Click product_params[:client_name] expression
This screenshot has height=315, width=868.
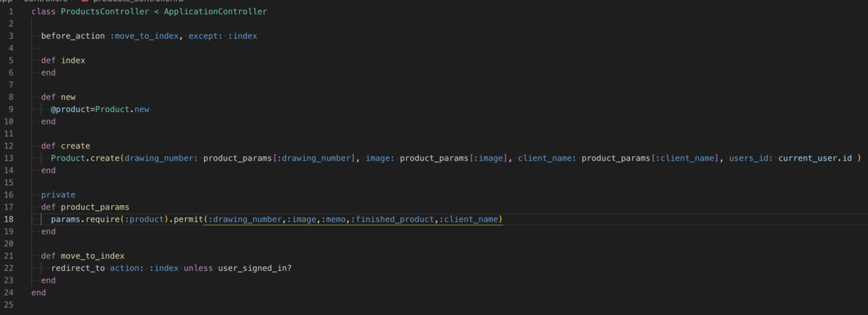650,158
